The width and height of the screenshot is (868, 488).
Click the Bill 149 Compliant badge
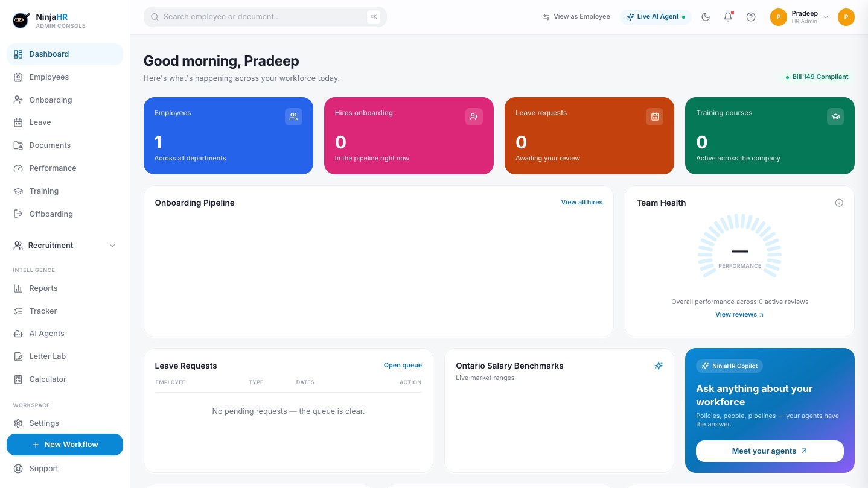(x=817, y=77)
